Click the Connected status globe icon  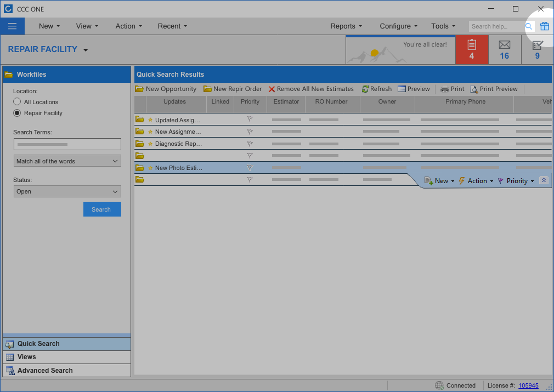439,385
